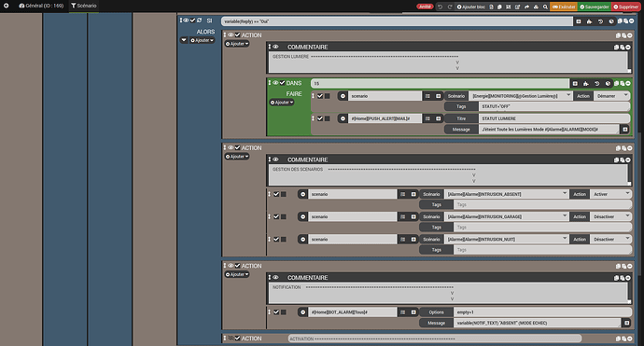
Task: Click the Titre field STATUT LUMIERE
Action: click(x=554, y=118)
